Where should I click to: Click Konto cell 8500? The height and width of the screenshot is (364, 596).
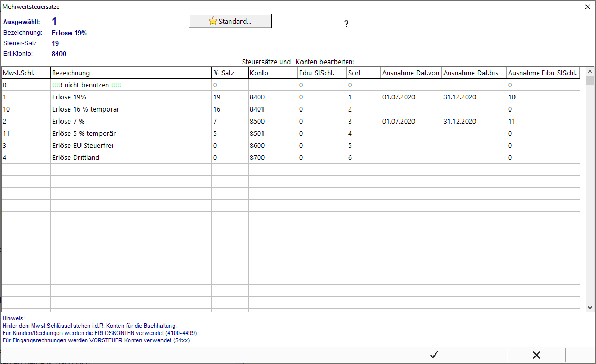click(273, 121)
